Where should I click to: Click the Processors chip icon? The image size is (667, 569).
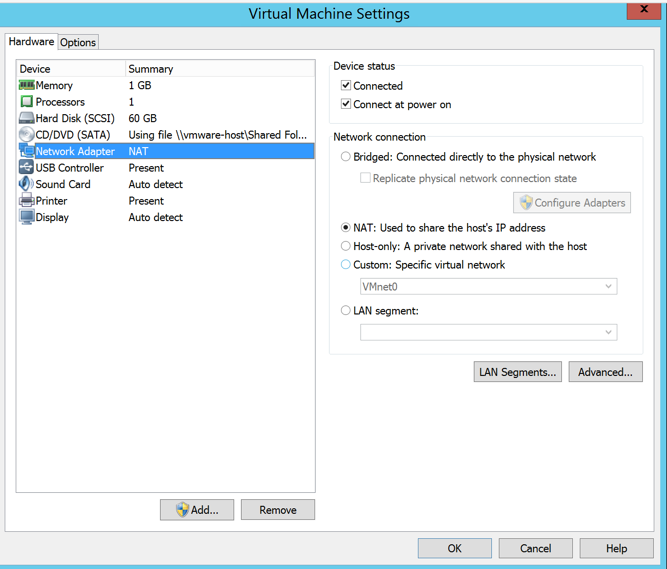[x=26, y=102]
